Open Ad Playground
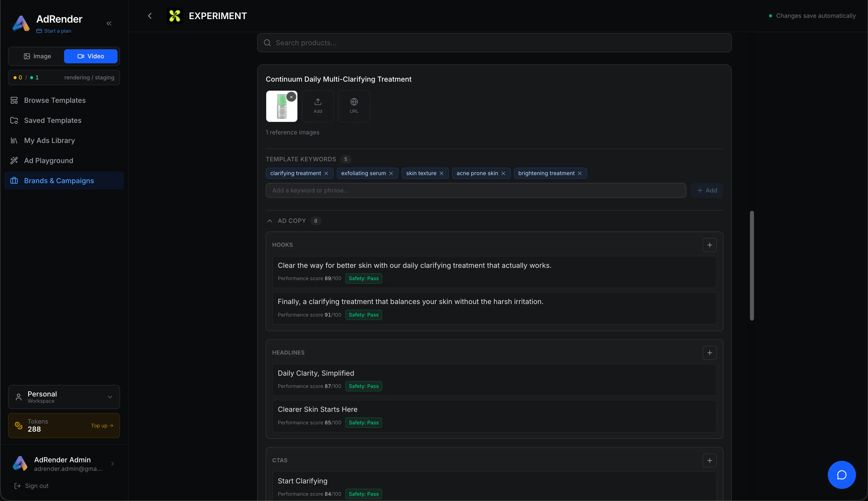Viewport: 868px width, 501px height. click(64, 160)
